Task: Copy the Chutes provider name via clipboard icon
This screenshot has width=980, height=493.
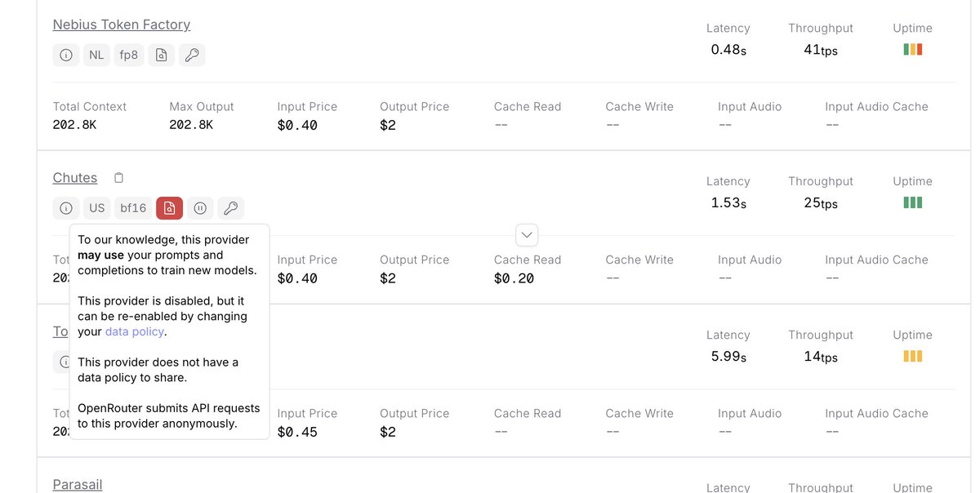Action: pyautogui.click(x=119, y=178)
